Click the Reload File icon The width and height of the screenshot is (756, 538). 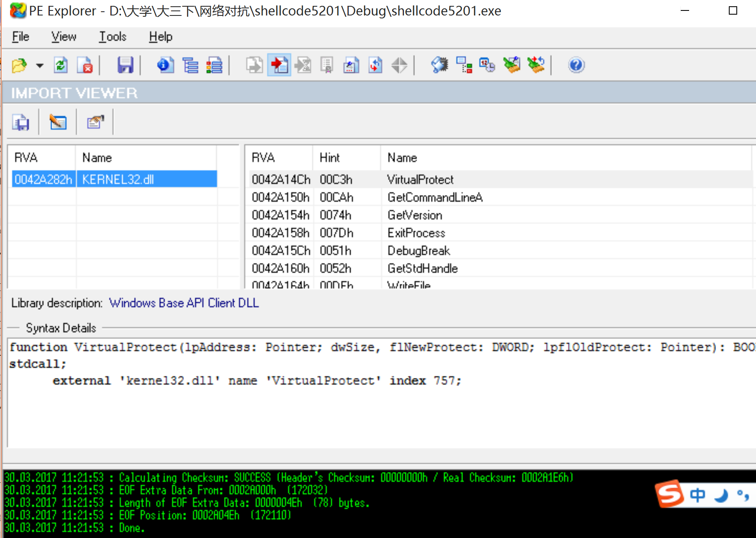tap(61, 65)
